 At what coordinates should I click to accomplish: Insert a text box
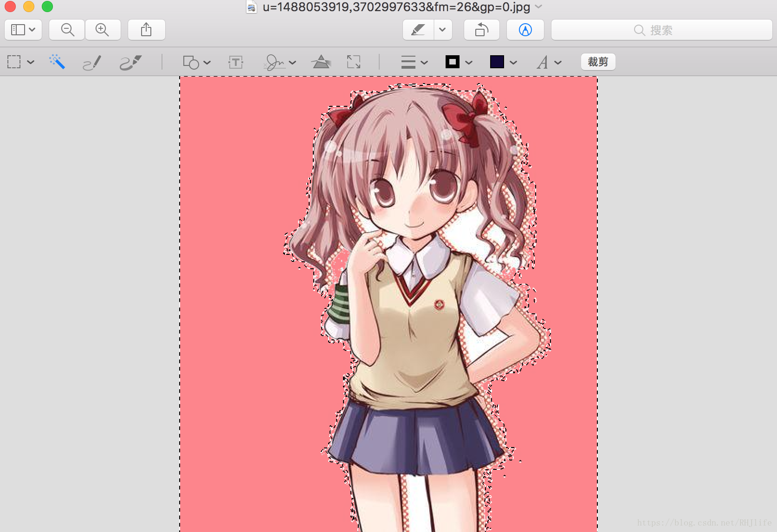pos(236,62)
